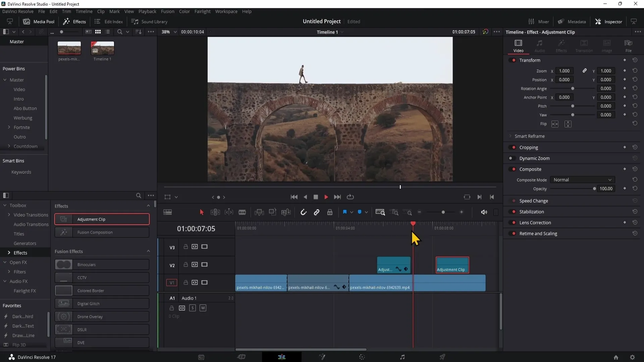The width and height of the screenshot is (644, 362).
Task: Click the pexels-mikhail-nilov thumbnail in Media Pool
Action: tap(69, 48)
